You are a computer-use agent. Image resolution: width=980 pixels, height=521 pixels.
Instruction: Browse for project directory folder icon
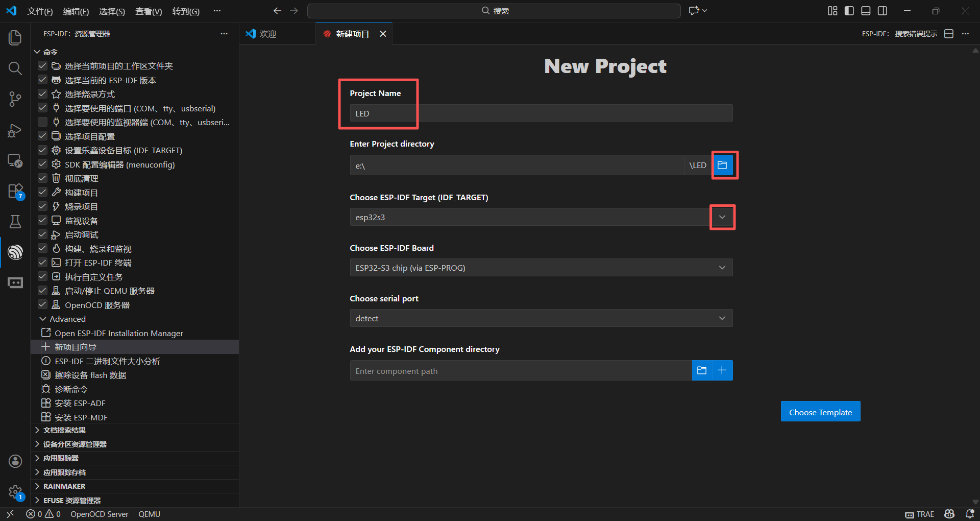(x=722, y=165)
